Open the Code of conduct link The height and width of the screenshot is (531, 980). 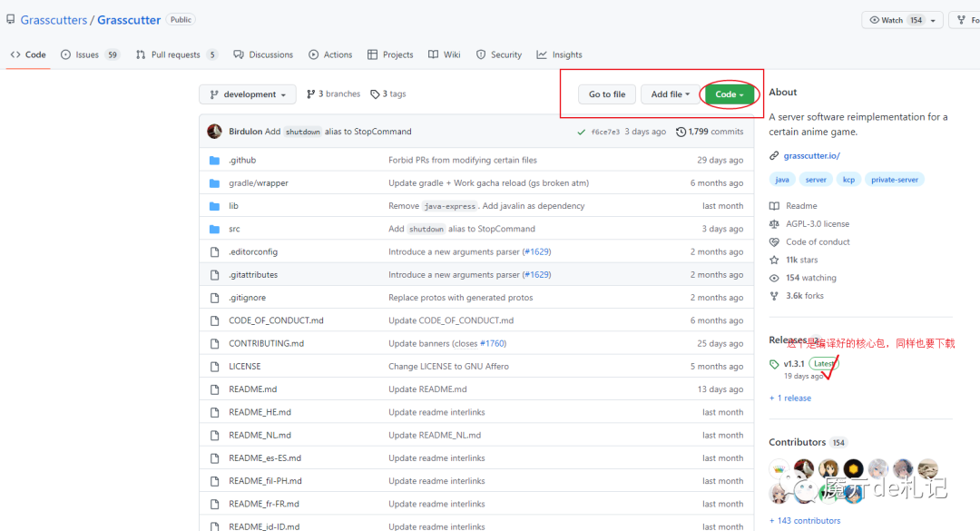click(x=818, y=242)
